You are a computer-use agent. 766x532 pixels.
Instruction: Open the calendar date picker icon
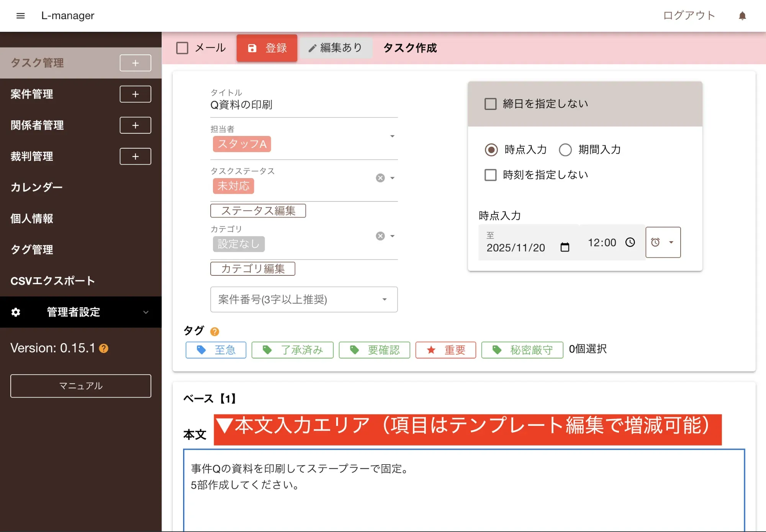click(565, 247)
